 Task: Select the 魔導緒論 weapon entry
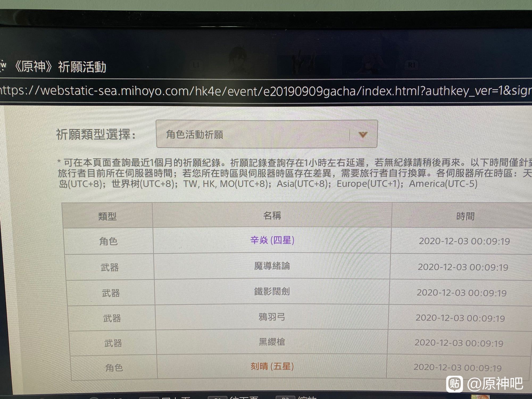272,266
